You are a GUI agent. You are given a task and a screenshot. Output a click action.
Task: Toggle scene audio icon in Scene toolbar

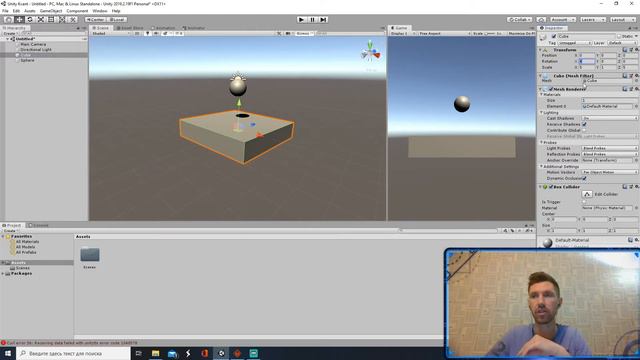click(156, 33)
